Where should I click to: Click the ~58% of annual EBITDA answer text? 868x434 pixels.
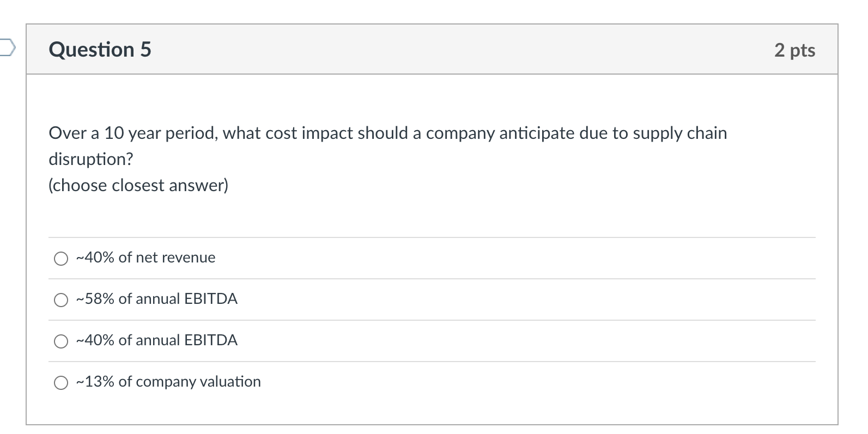(x=156, y=299)
